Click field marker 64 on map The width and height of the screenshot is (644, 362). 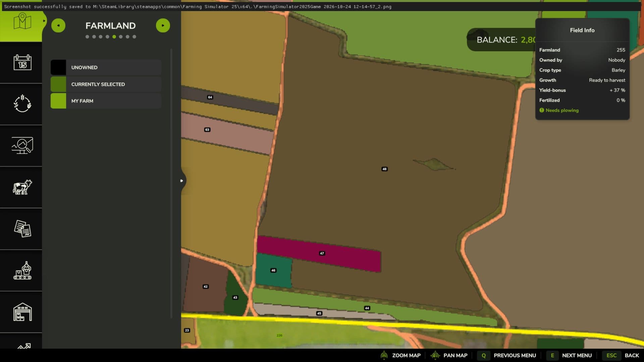[x=210, y=97]
